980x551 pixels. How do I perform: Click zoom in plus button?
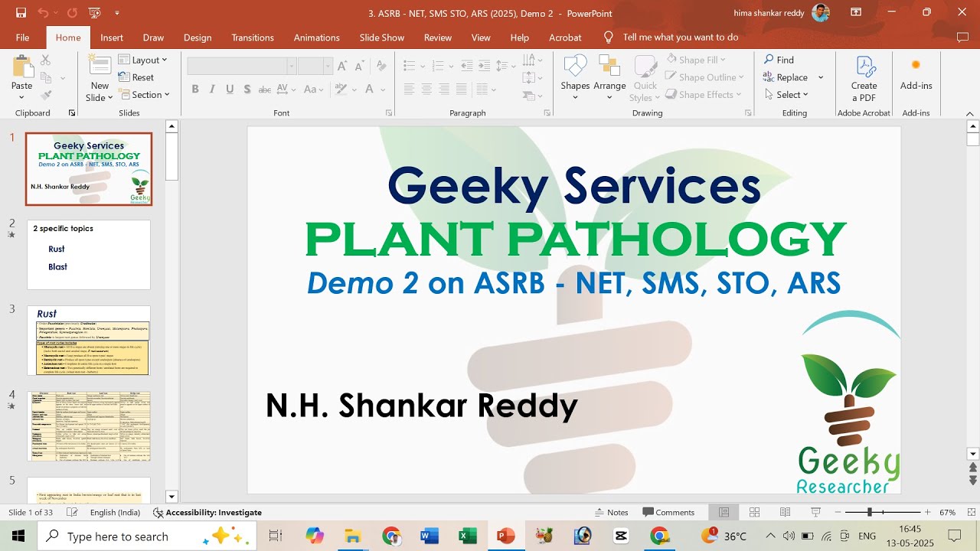point(928,513)
